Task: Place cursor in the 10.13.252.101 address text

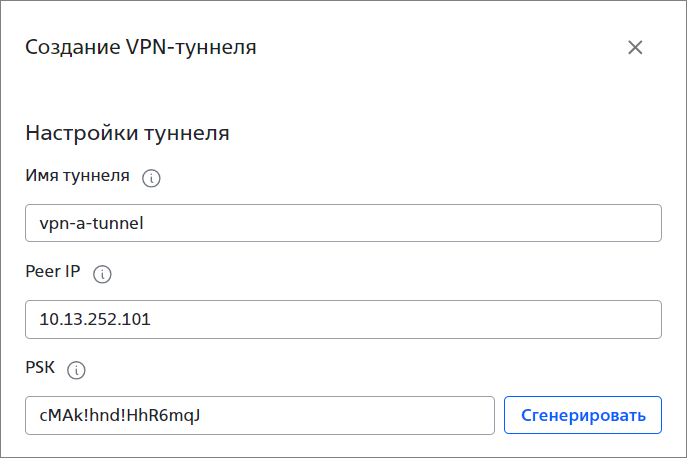Action: pyautogui.click(x=95, y=319)
